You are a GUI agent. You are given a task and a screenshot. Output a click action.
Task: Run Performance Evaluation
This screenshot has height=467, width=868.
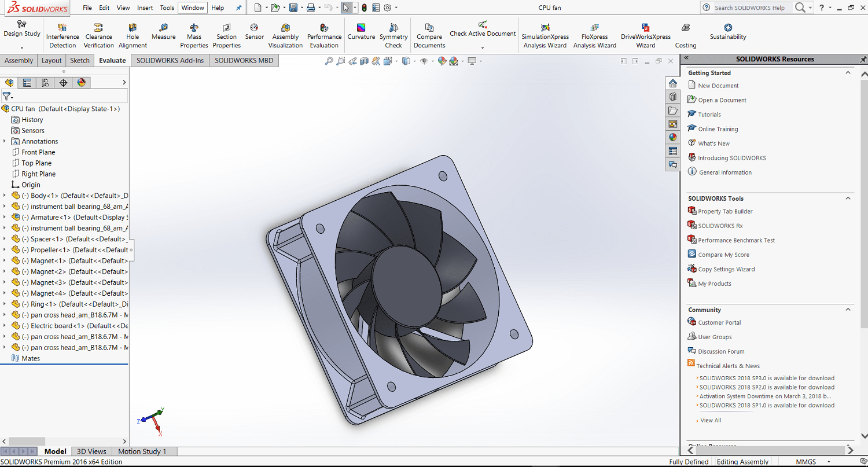point(324,36)
